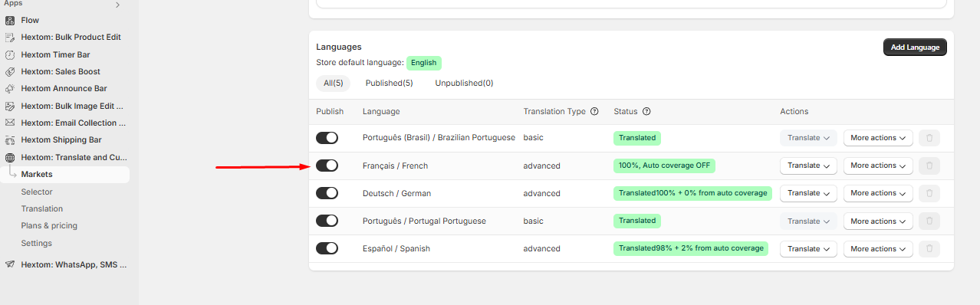This screenshot has height=305, width=980.
Task: Open Translate dropdown for Spanish
Action: coord(808,248)
